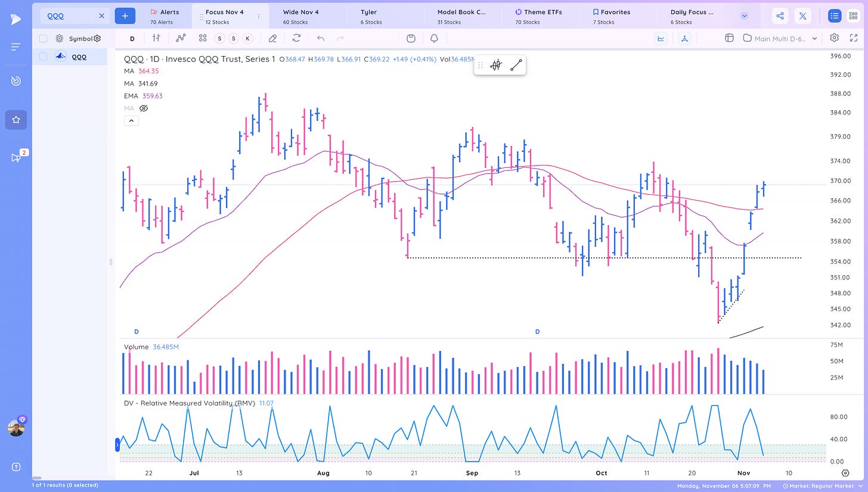This screenshot has width=868, height=492.
Task: Click the refresh chart icon
Action: click(296, 38)
